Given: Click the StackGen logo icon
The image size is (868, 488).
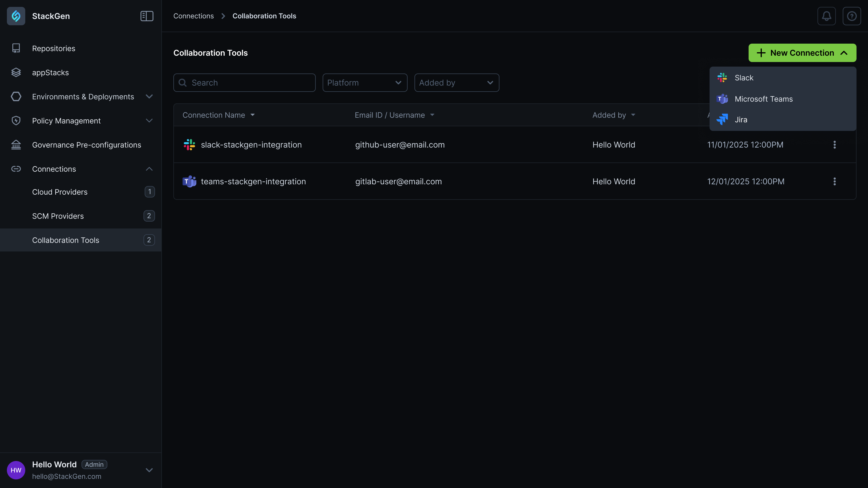Looking at the screenshot, I should pos(16,16).
